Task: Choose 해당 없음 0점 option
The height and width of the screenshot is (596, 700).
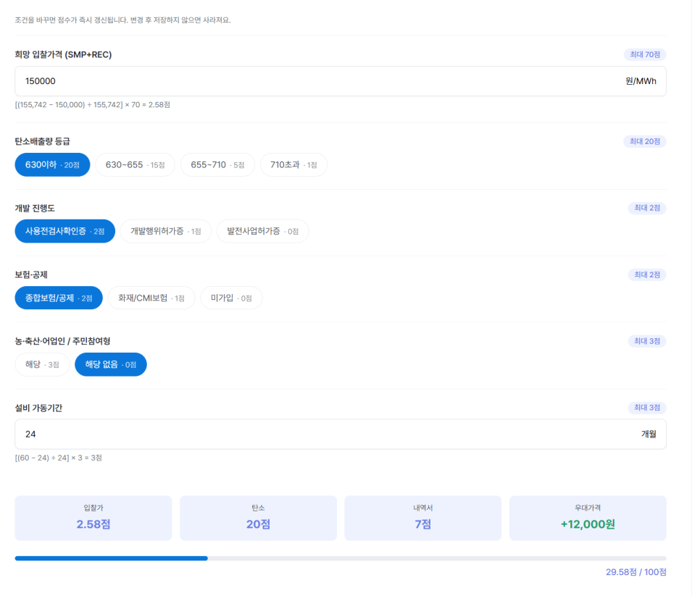Action: click(x=111, y=364)
